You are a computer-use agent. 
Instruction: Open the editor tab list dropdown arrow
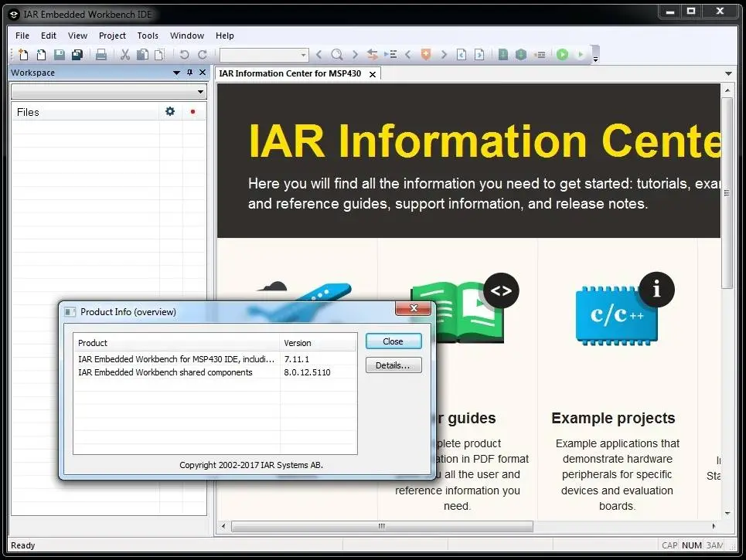pyautogui.click(x=728, y=73)
